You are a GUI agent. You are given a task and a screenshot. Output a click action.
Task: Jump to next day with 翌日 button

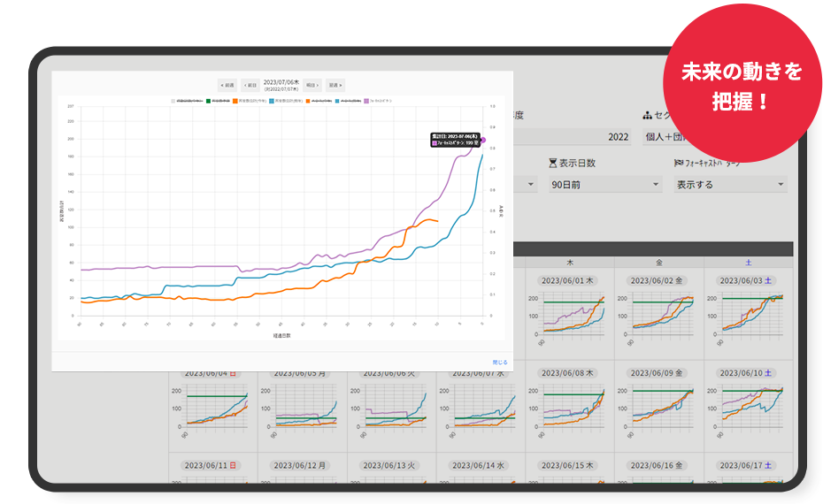coord(311,86)
